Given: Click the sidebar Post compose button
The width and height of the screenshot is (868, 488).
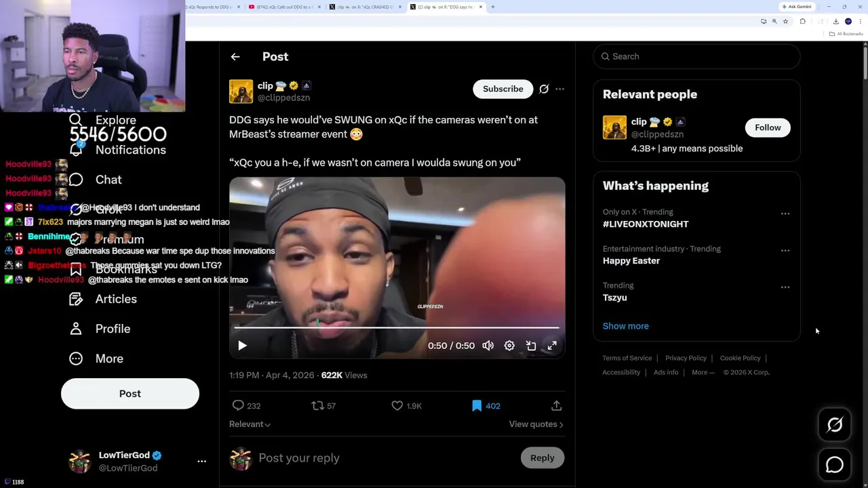Looking at the screenshot, I should click(x=130, y=394).
